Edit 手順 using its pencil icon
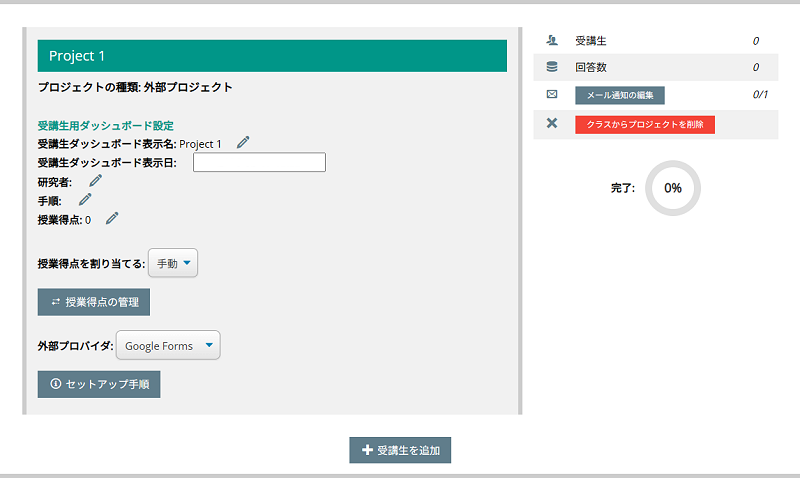The height and width of the screenshot is (478, 800). (x=85, y=200)
